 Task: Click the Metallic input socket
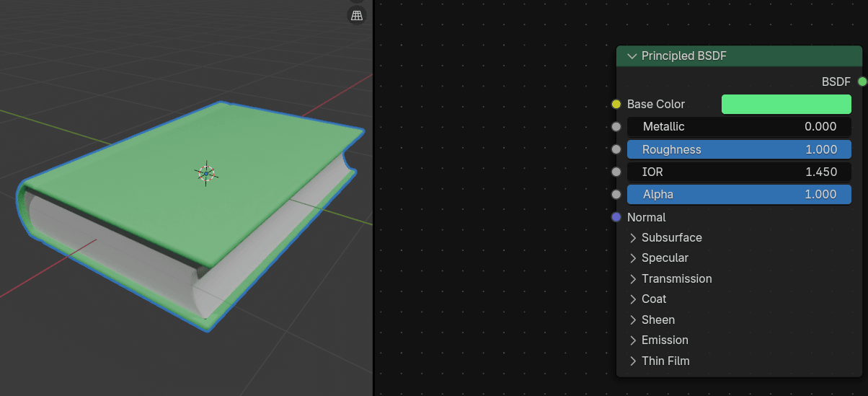point(616,127)
